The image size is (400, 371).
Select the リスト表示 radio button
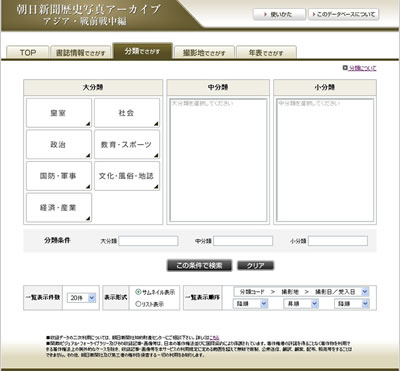click(138, 304)
